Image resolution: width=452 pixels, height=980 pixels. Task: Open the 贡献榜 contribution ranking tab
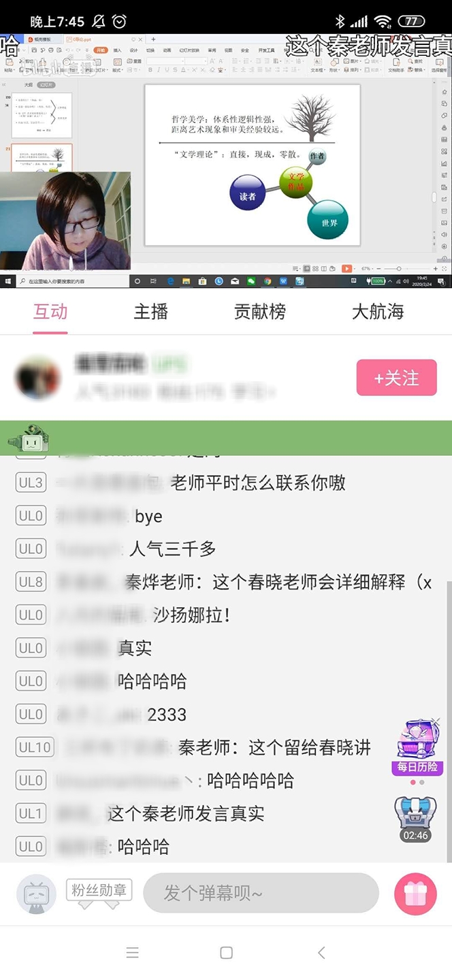(259, 312)
